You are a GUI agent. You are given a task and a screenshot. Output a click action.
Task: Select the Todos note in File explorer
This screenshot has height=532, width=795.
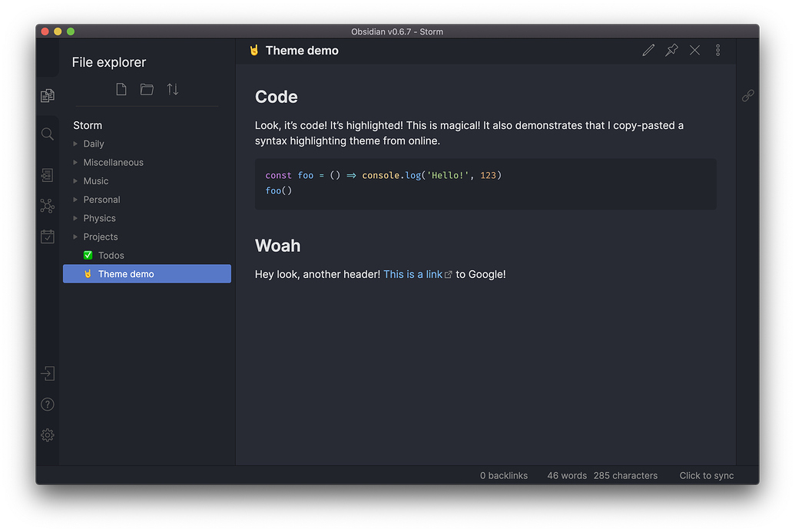[111, 255]
